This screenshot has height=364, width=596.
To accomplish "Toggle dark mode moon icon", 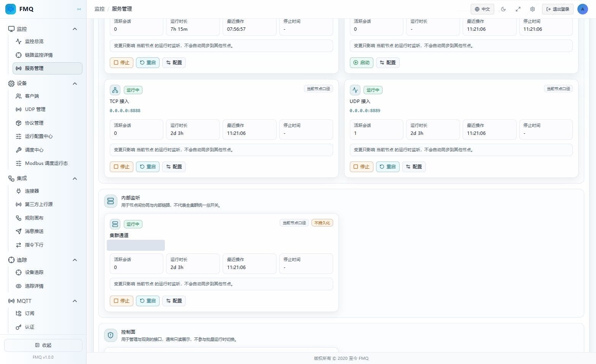I will pyautogui.click(x=503, y=9).
